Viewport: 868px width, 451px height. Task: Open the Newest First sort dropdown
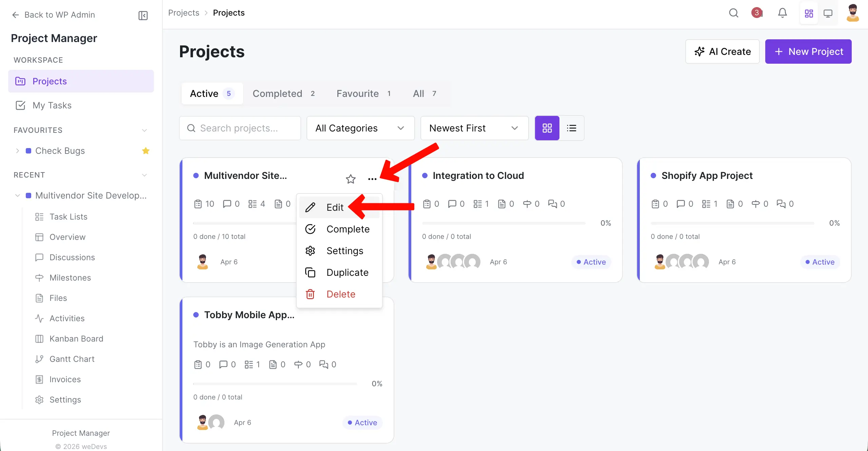(x=474, y=128)
